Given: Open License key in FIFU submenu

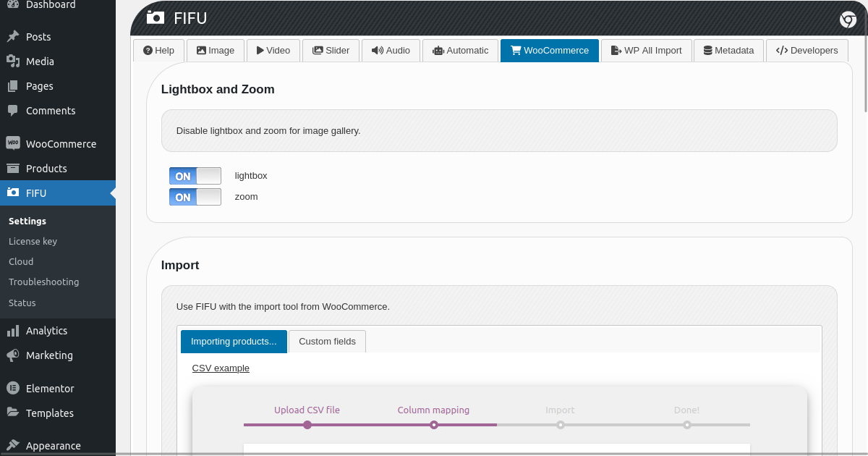Looking at the screenshot, I should click(x=33, y=242).
